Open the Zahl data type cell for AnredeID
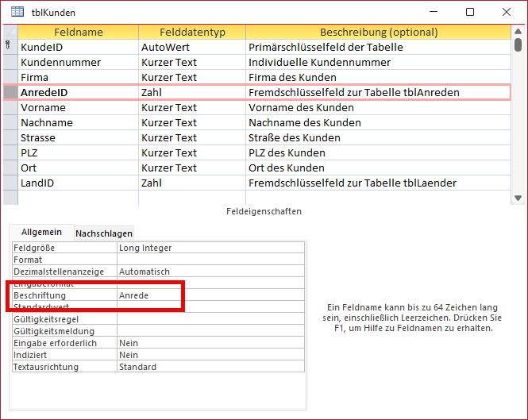Viewport: 528px width, 420px height. (x=192, y=92)
